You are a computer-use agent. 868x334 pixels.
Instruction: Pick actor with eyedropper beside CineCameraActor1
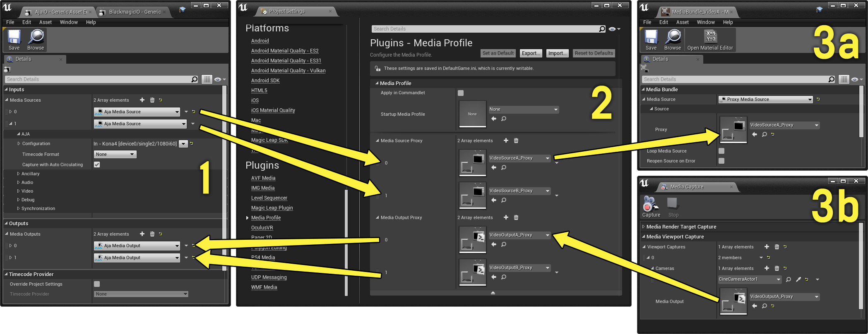click(798, 279)
